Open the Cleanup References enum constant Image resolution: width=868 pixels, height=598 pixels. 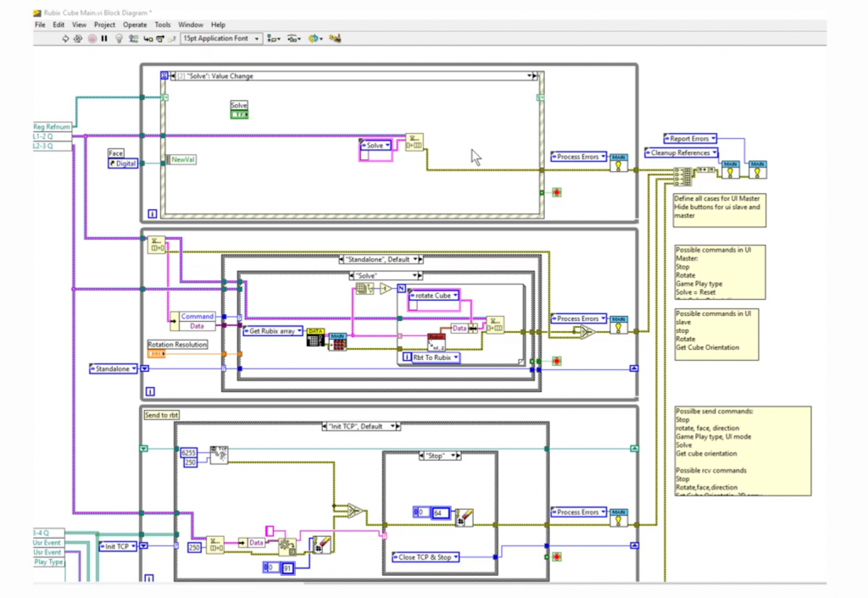[681, 152]
